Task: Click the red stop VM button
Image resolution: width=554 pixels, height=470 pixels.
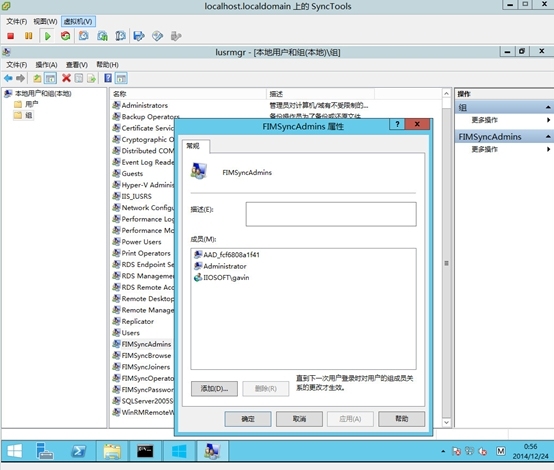Action: pyautogui.click(x=11, y=36)
